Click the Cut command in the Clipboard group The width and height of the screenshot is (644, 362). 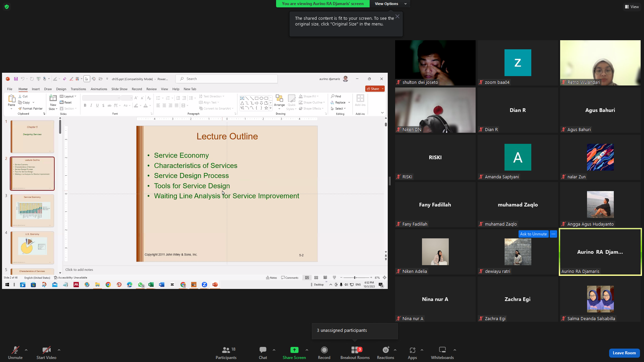point(23,97)
